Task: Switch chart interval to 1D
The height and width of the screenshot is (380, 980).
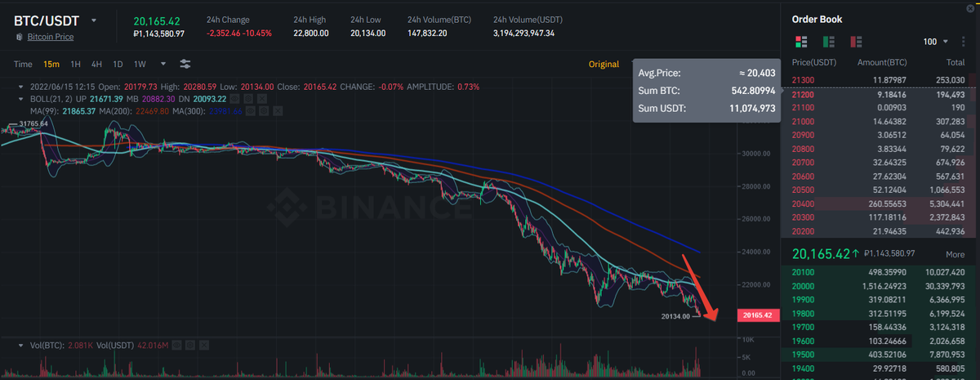Action: (118, 64)
